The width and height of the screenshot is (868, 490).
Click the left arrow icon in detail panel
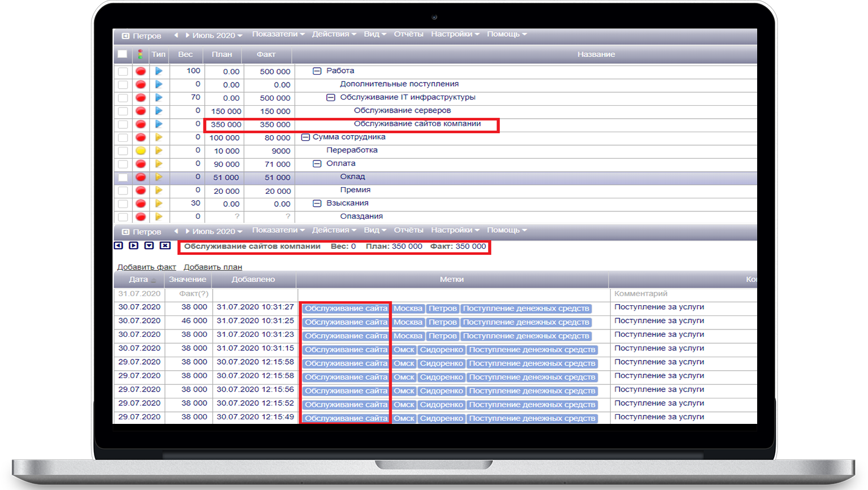118,246
